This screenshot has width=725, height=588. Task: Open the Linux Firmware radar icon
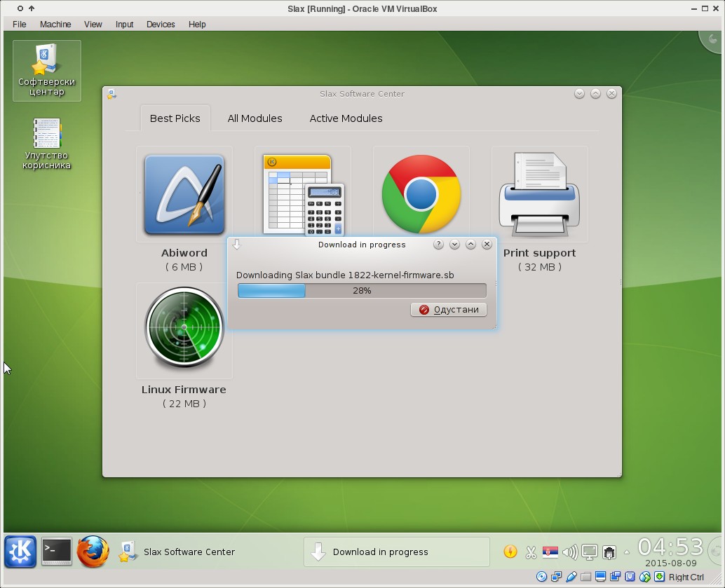pyautogui.click(x=184, y=328)
